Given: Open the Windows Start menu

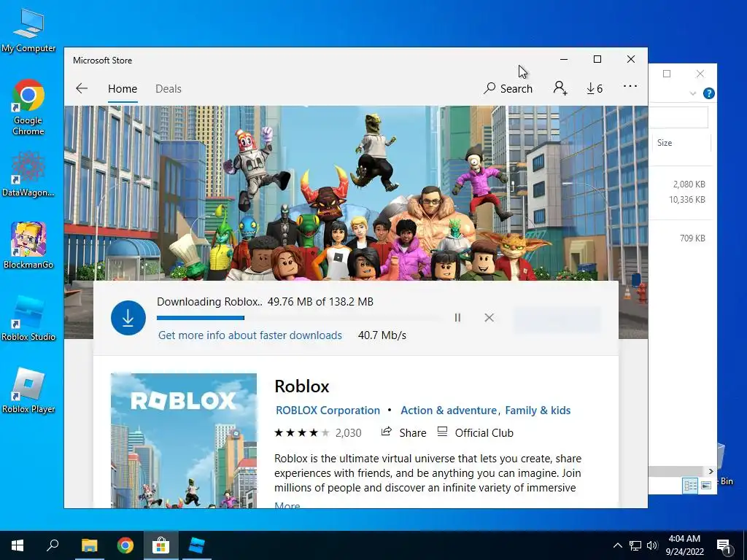Looking at the screenshot, I should [18, 545].
